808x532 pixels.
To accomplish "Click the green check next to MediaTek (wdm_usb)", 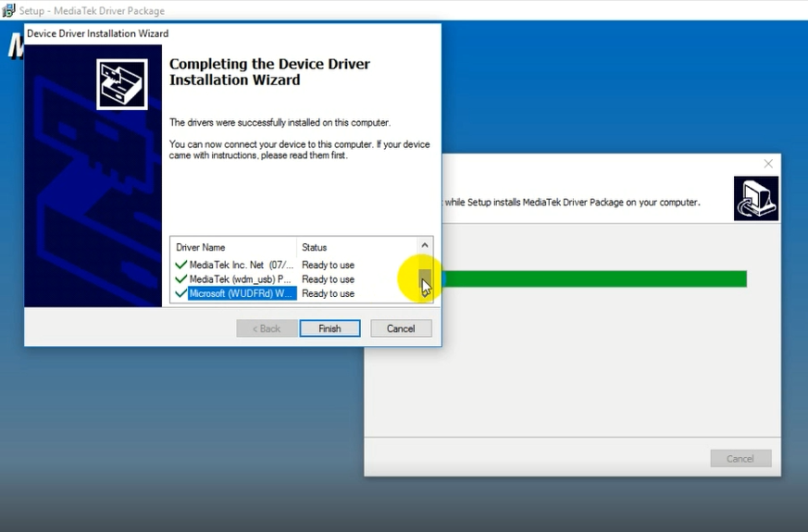I will coord(180,279).
